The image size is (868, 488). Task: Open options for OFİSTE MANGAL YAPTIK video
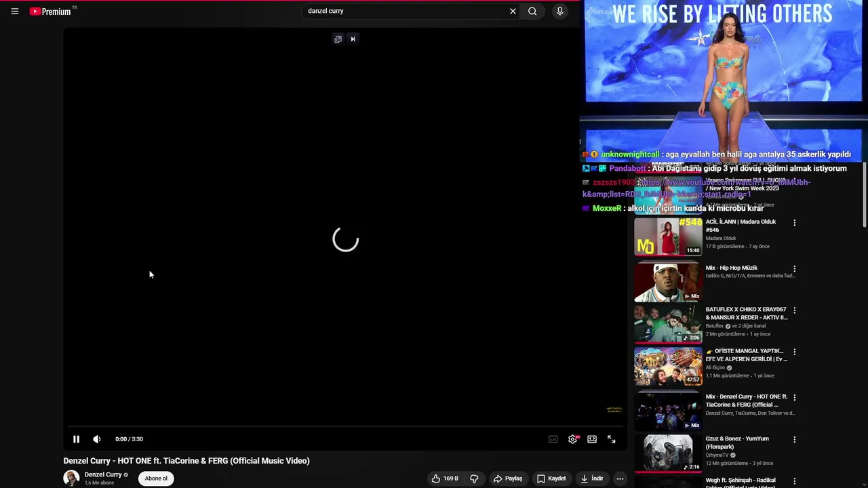point(795,352)
